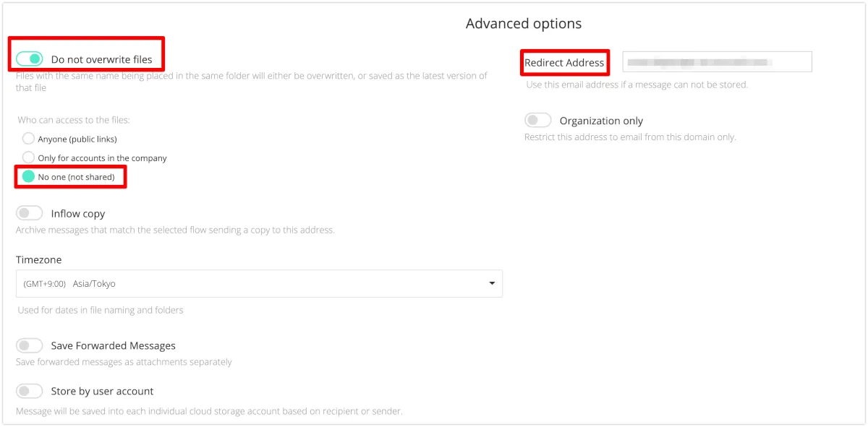This screenshot has width=868, height=427.
Task: Turn off the Do not overwrite files switch
Action: pos(30,59)
